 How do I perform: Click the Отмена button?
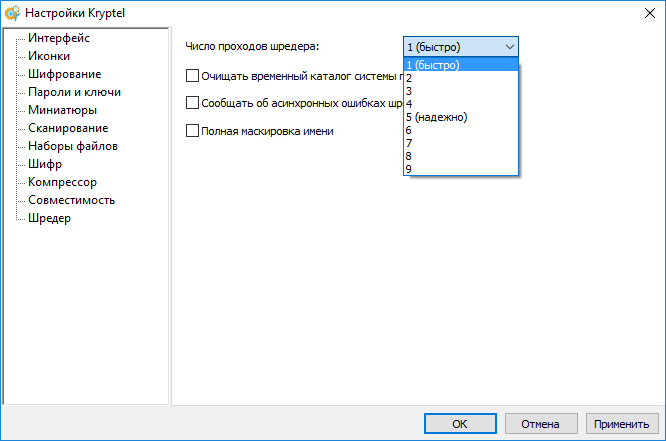pos(540,424)
